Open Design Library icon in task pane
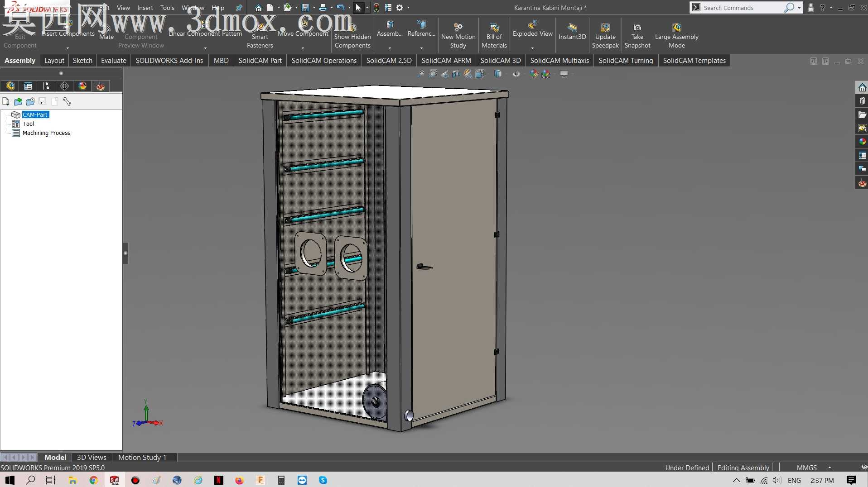This screenshot has width=868, height=487. [862, 101]
